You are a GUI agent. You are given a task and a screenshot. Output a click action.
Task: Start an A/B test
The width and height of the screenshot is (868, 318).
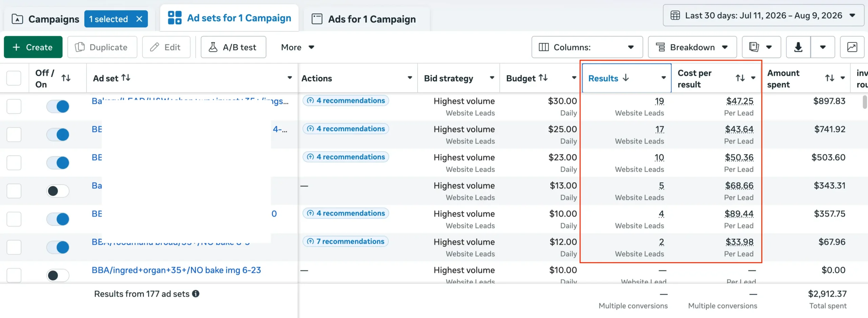pyautogui.click(x=233, y=47)
